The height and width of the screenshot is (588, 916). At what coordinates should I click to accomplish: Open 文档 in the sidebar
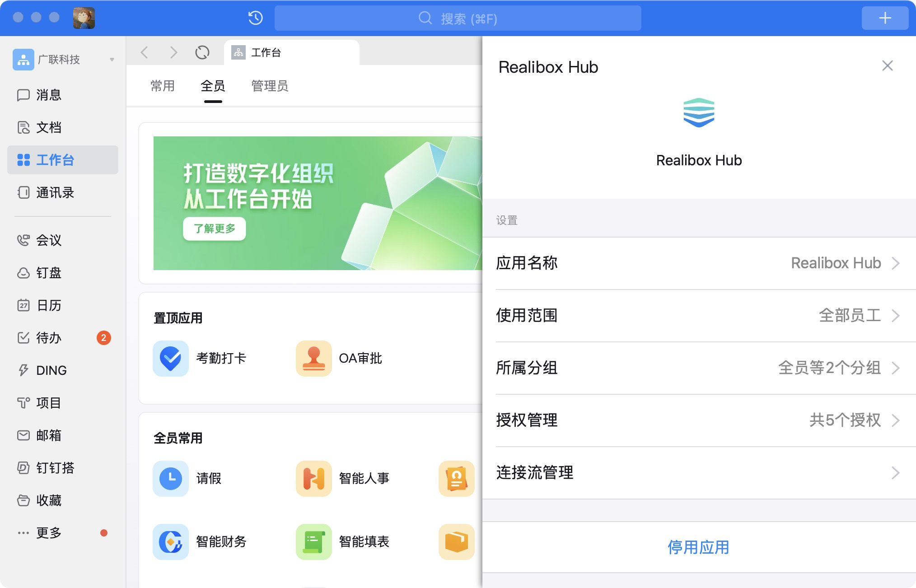tap(62, 127)
